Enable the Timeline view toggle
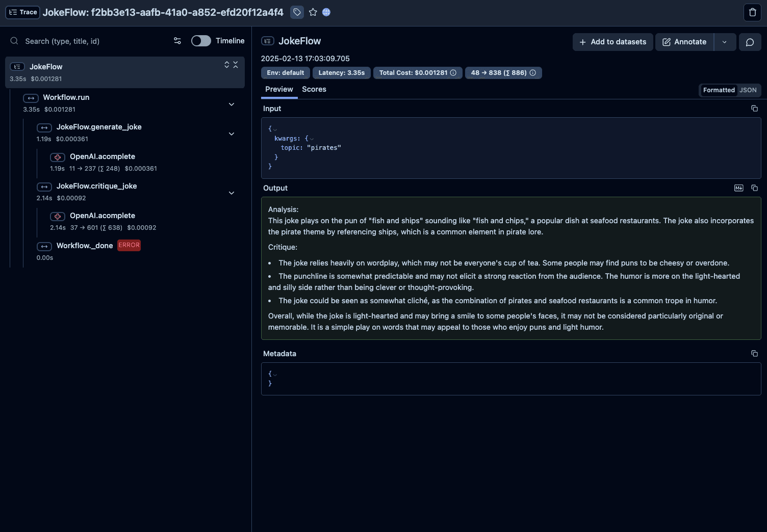767x532 pixels. coord(200,41)
